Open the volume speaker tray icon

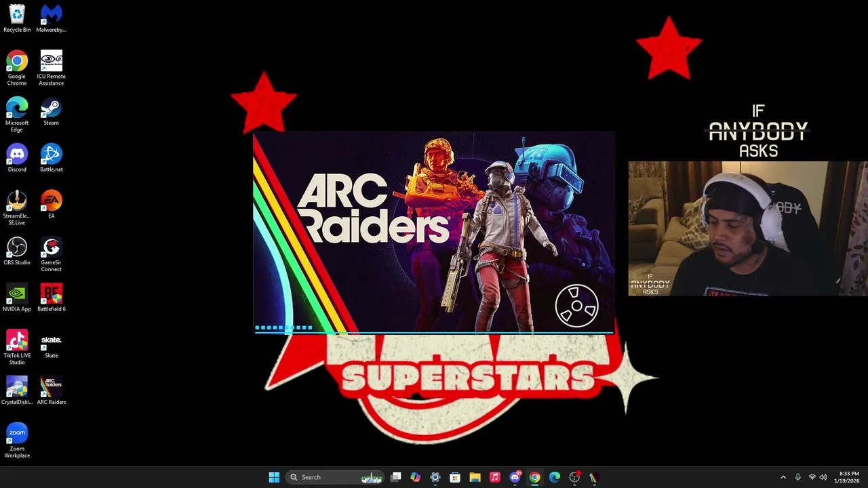pos(823,477)
